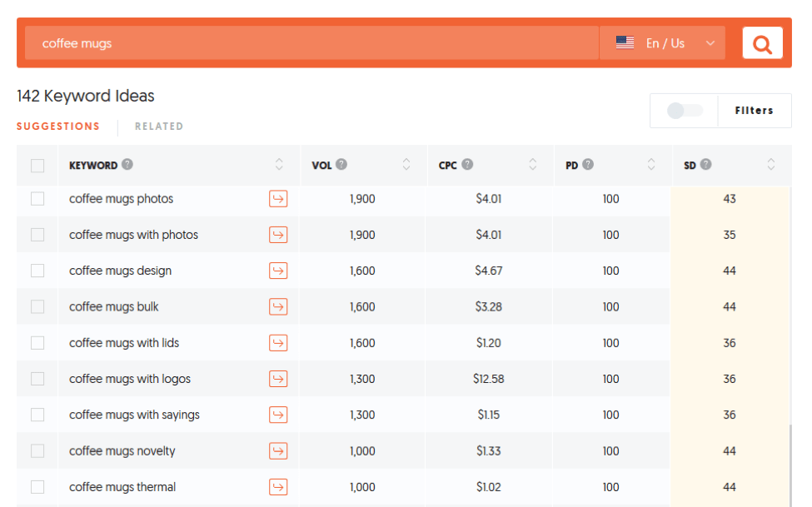812x507 pixels.
Task: Switch to the SUGGESTIONS tab
Action: click(x=58, y=127)
